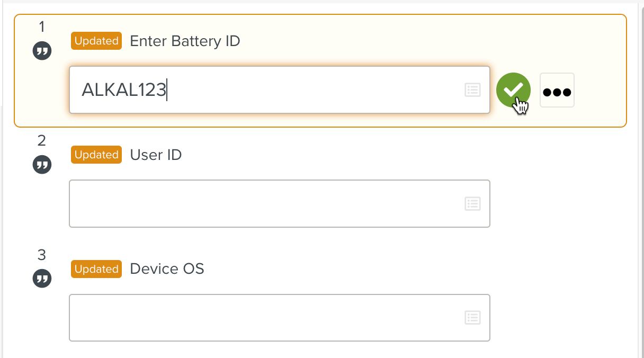Click Updated badge beside Device OS

tap(96, 269)
